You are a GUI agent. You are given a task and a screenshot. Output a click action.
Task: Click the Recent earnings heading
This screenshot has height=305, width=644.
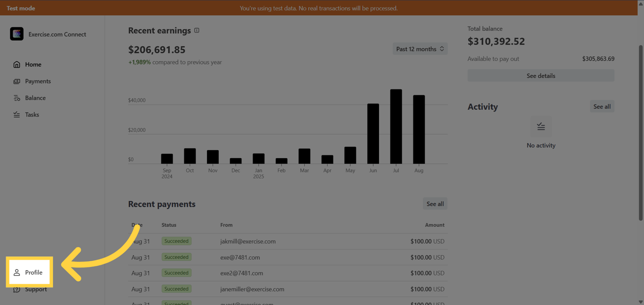pos(159,31)
